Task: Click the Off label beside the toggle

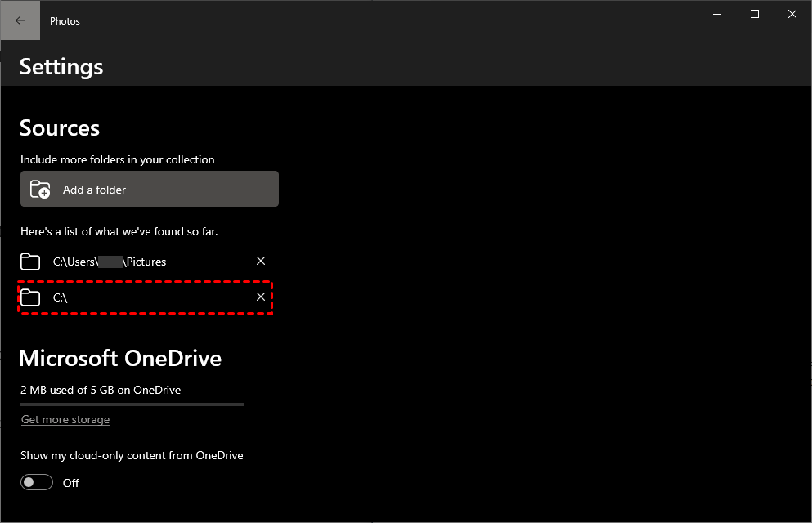Action: coord(71,483)
